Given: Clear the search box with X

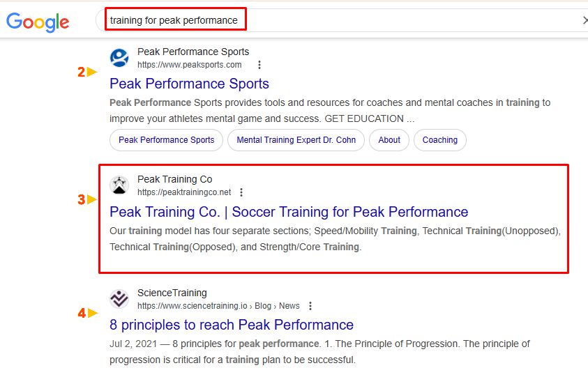Looking at the screenshot, I should tap(585, 20).
